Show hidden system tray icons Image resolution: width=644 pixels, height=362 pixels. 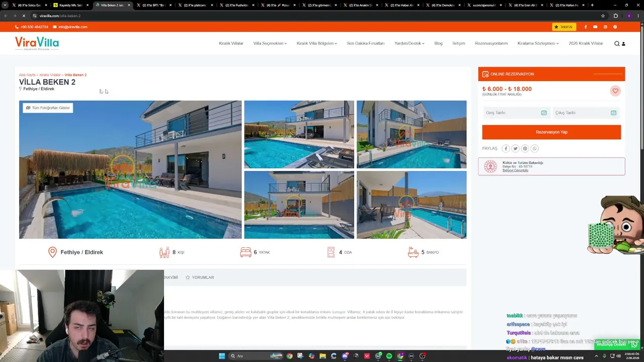596,356
